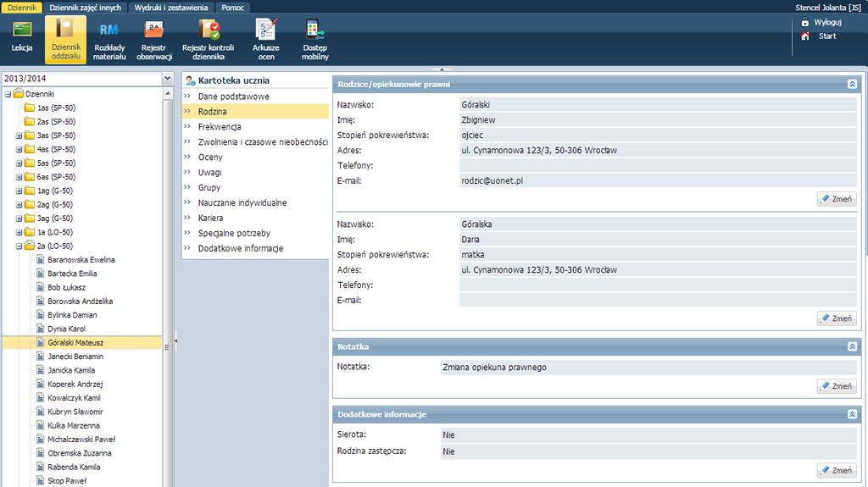Open the Uwagi section
The width and height of the screenshot is (868, 487).
point(210,172)
